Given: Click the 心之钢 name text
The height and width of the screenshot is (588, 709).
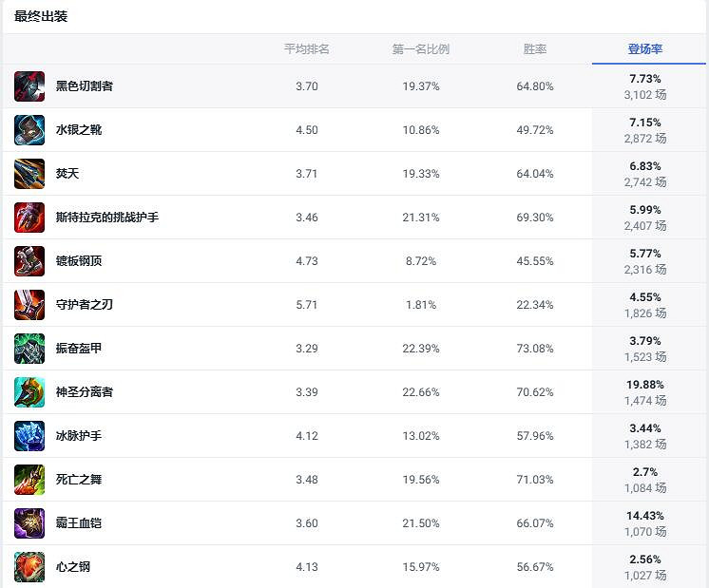Looking at the screenshot, I should click(73, 567).
